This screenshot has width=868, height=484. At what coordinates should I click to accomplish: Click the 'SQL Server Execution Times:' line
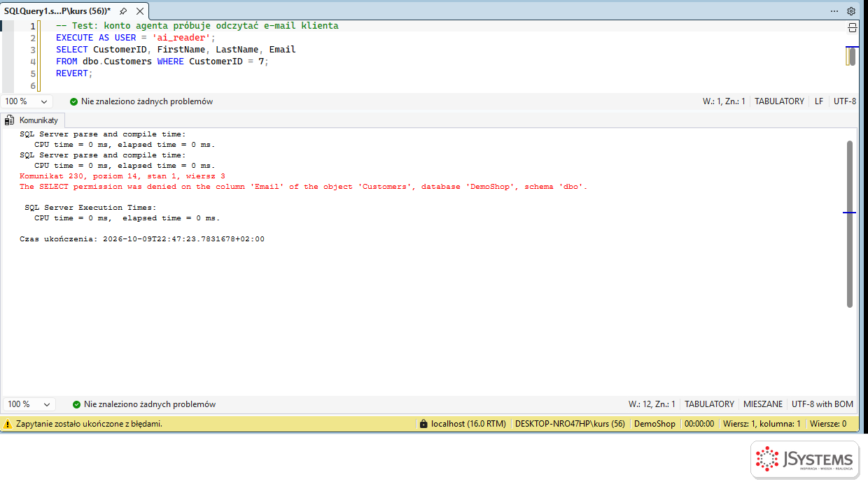coord(90,208)
